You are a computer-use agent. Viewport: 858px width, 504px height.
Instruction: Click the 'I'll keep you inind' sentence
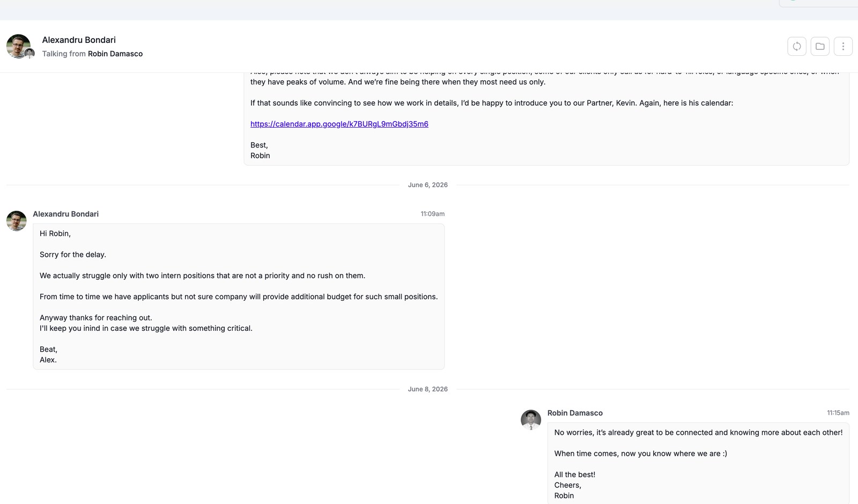(146, 328)
